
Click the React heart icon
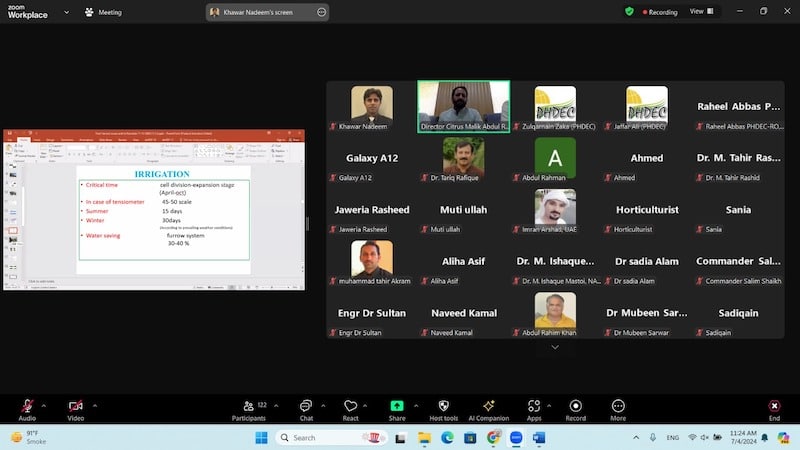pyautogui.click(x=350, y=409)
